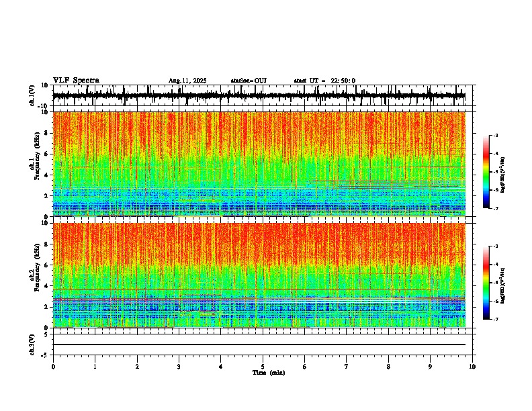Click the time axis tick label "4"
Image resolution: width=532 pixels, height=411 pixels.
pos(221,367)
